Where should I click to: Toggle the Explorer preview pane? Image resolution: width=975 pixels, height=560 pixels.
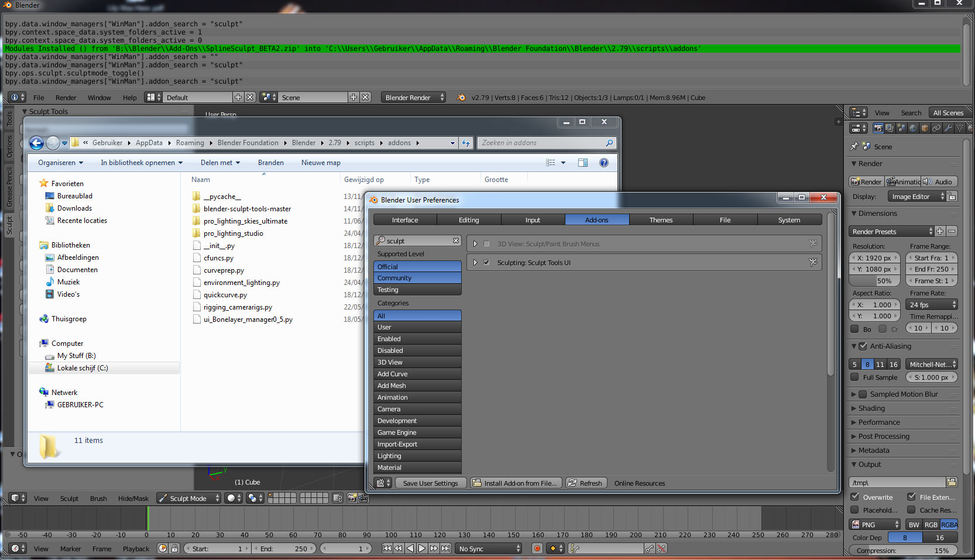(583, 163)
